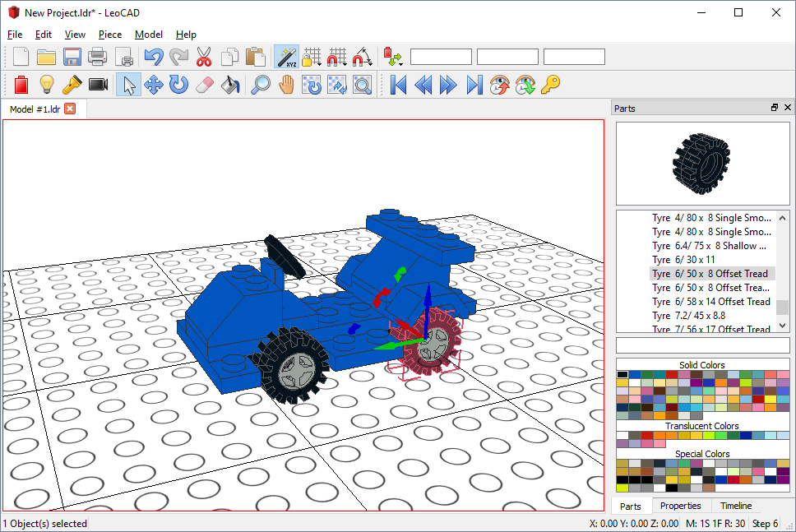Toggle relative transforms magic wand button
The height and width of the screenshot is (532, 796).
tap(286, 57)
